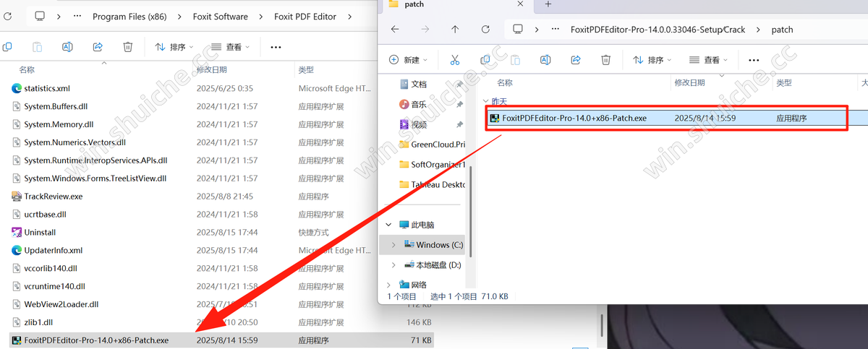Image resolution: width=868 pixels, height=349 pixels.
Task: Select SoftOrganizer folder in sidebar
Action: (432, 164)
